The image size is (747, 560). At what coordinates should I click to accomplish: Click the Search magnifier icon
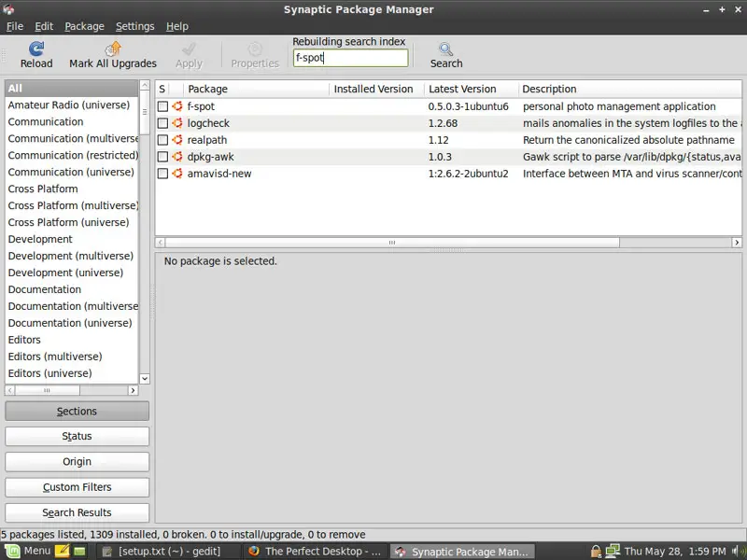pyautogui.click(x=446, y=49)
